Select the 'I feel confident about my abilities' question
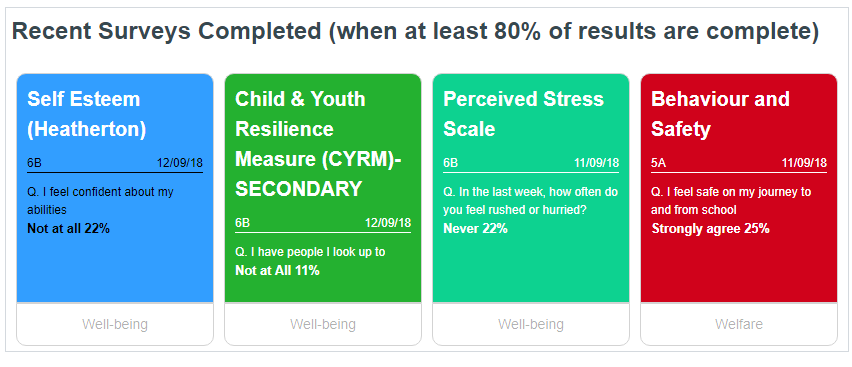 101,201
